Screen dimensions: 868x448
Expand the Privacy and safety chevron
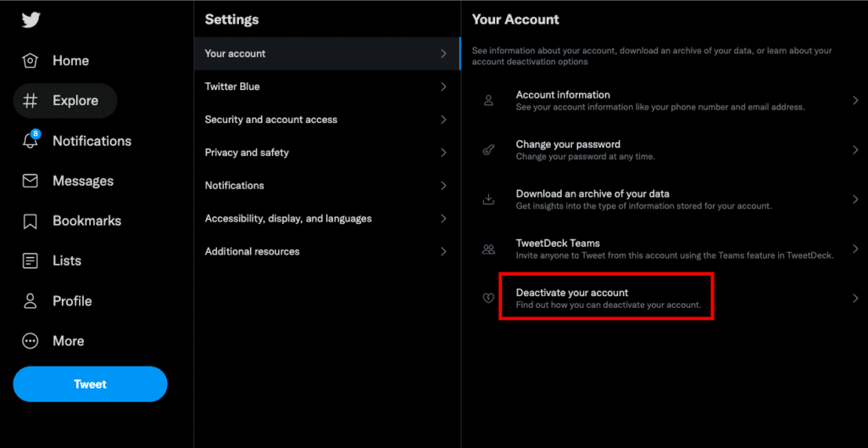coord(443,153)
